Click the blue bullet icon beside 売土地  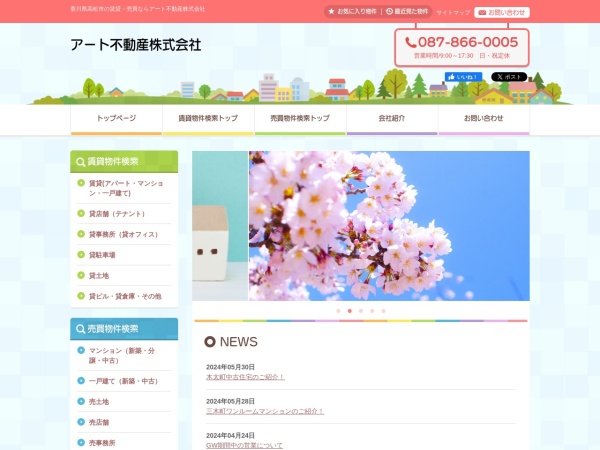click(81, 401)
